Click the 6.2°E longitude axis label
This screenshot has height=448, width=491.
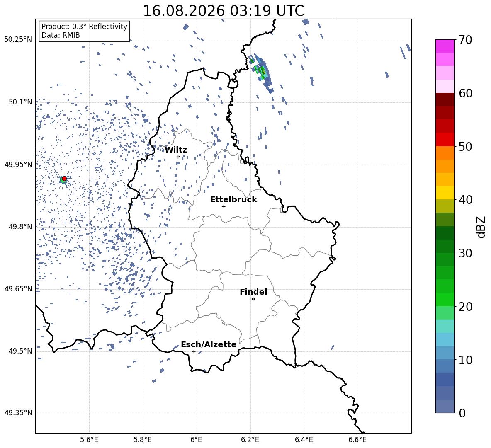(250, 440)
